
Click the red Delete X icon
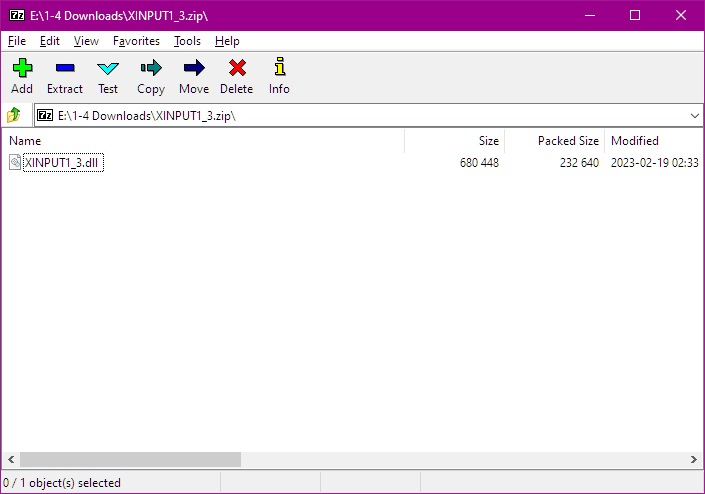click(237, 68)
